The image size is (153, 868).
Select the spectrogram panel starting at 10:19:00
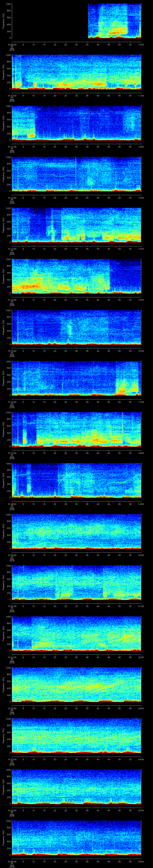coord(77,531)
